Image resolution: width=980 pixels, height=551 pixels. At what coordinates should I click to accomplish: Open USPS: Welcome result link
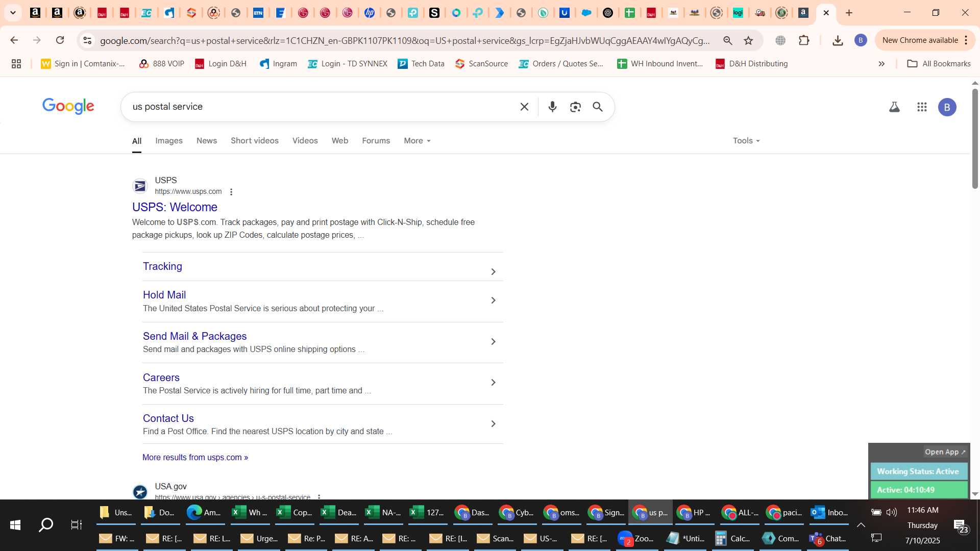(x=175, y=207)
